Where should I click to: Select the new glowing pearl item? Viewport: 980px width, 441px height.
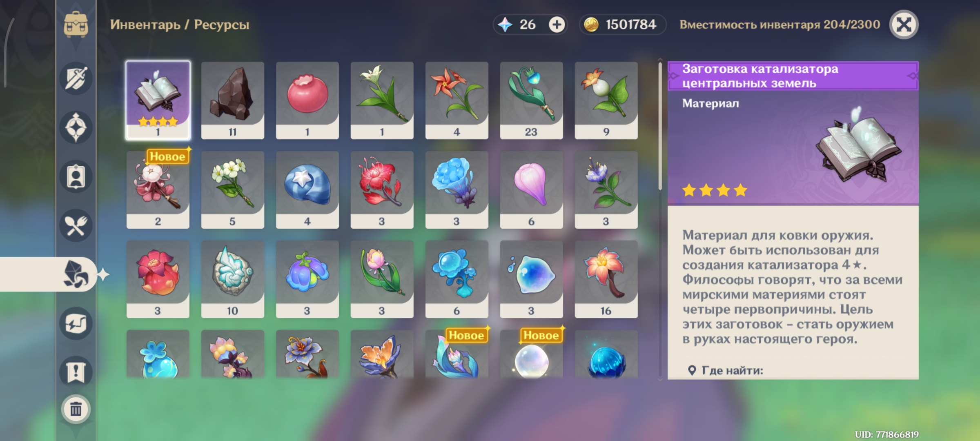click(532, 354)
